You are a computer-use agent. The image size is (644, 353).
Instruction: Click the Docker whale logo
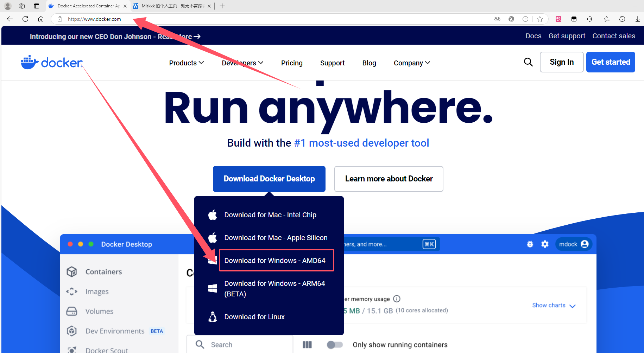pyautogui.click(x=52, y=62)
